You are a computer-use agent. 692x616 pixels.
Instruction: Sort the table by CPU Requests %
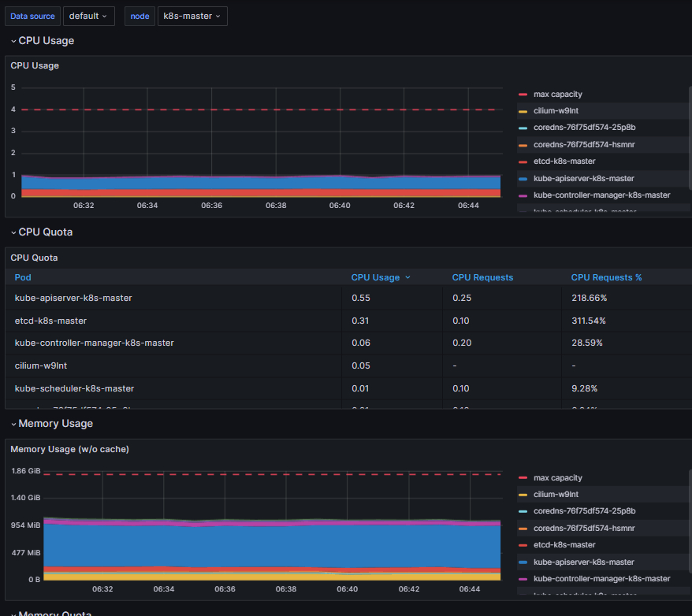[606, 277]
